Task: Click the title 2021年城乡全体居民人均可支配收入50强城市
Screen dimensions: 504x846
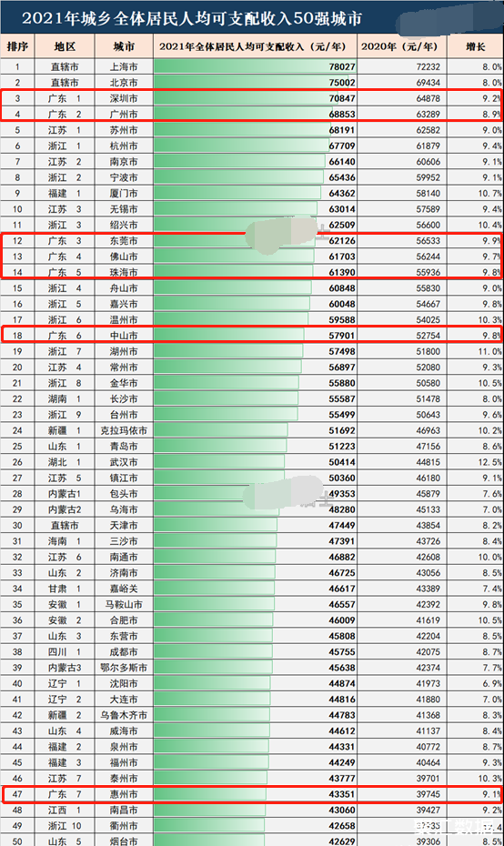Action: [192, 19]
